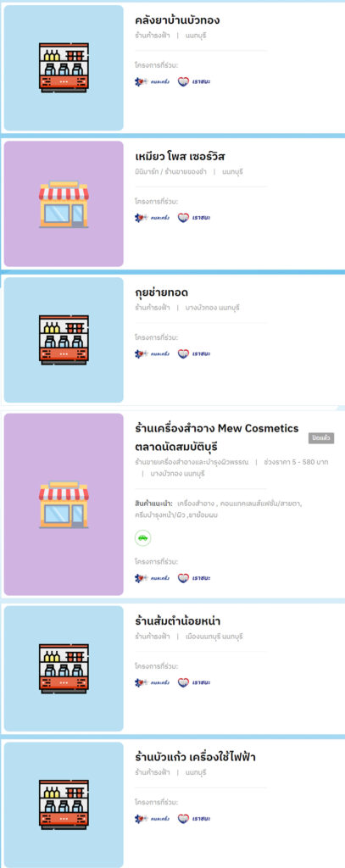
Task: Click shelf thumbnail of คลังยาบ้านบัวทอง
Action: (64, 68)
